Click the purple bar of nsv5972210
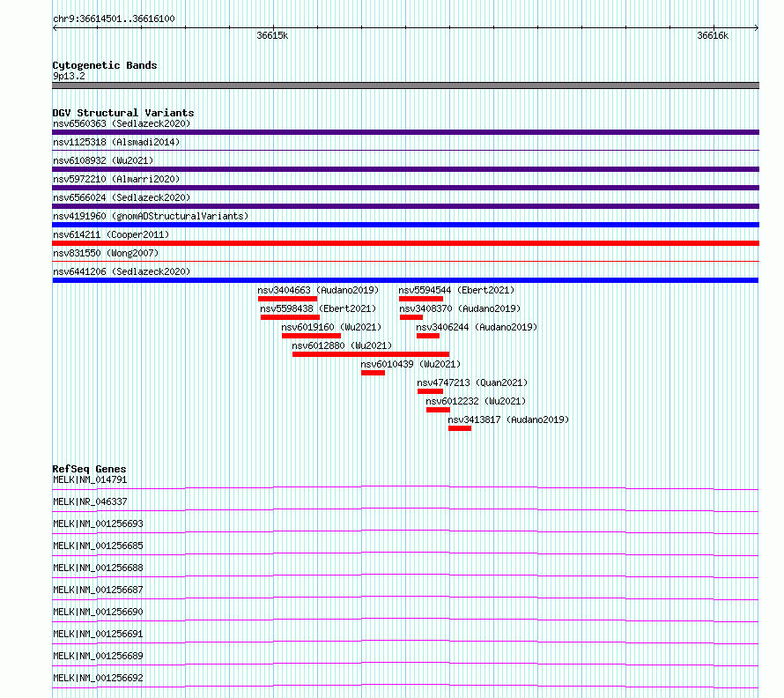Screen dimensions: 784x698 405,188
